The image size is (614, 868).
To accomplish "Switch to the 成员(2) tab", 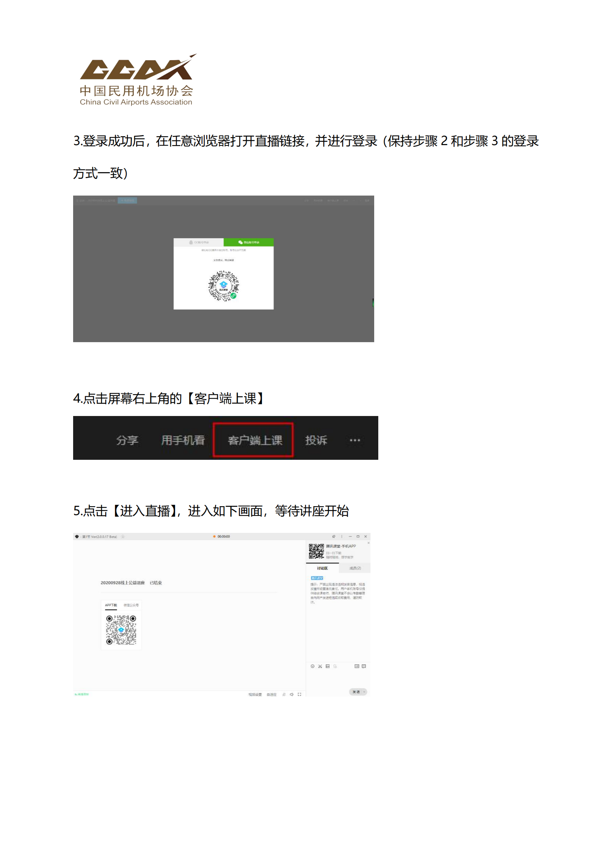I will pos(355,568).
